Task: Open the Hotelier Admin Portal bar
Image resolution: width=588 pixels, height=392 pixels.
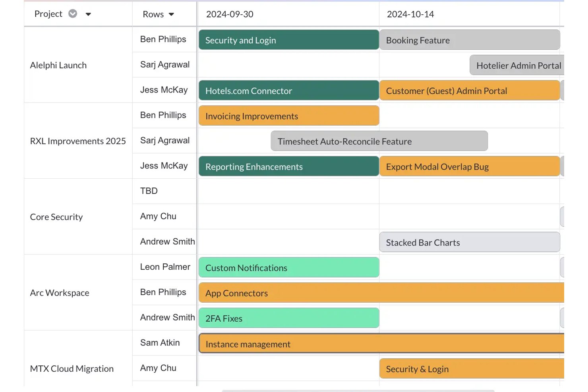Action: click(517, 65)
